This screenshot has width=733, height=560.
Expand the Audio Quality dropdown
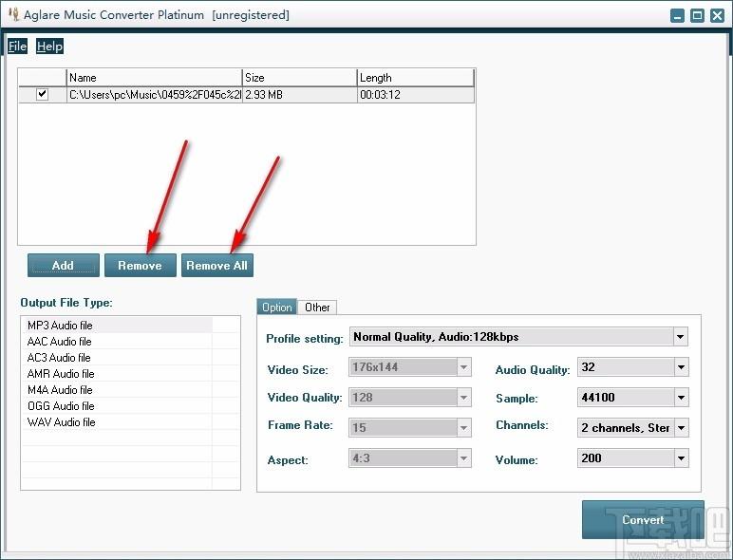point(681,367)
